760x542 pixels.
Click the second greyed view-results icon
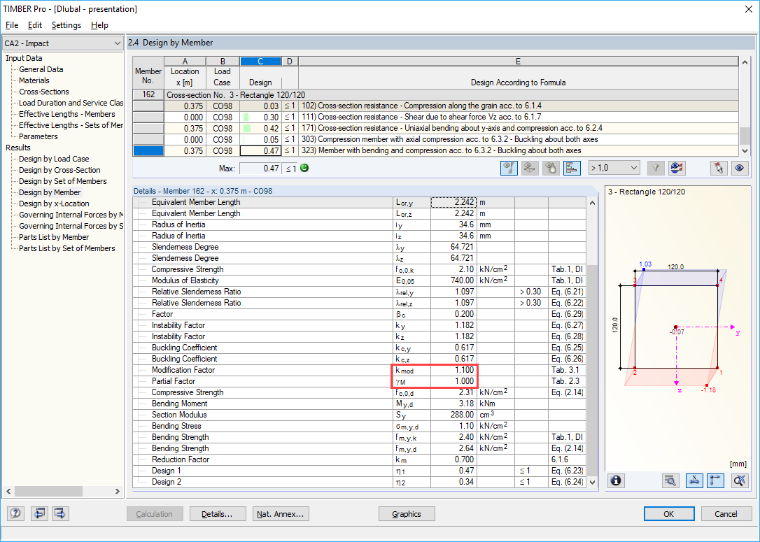[x=530, y=168]
